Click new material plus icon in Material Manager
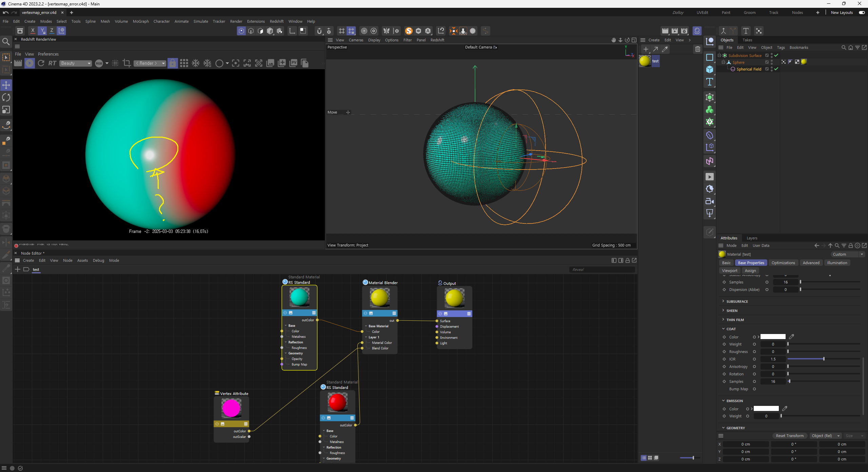Screen dimensions: 868x472 coord(646,50)
